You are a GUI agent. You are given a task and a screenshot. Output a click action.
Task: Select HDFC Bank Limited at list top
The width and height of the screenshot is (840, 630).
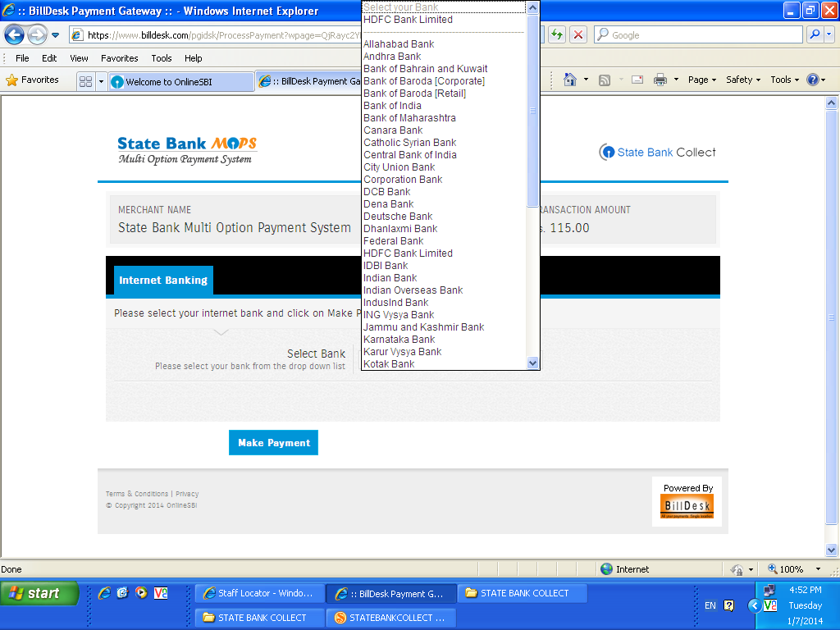[x=444, y=20]
